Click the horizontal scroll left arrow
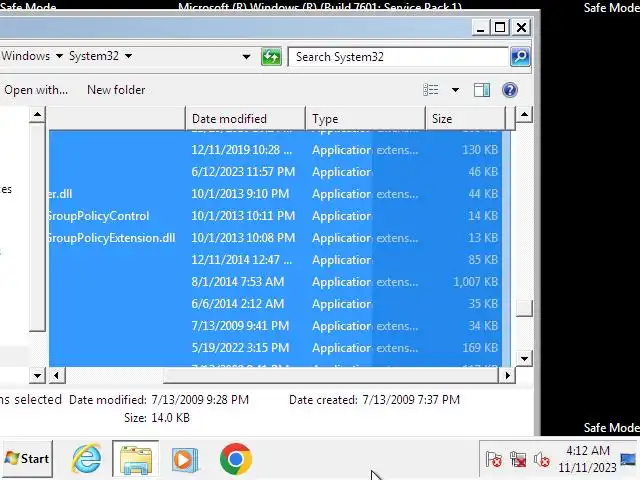Image resolution: width=640 pixels, height=480 pixels. (x=56, y=375)
